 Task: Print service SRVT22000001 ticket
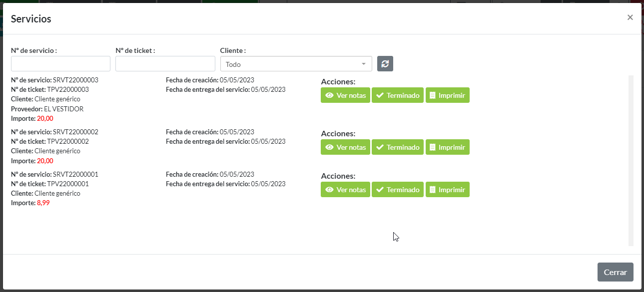click(447, 190)
